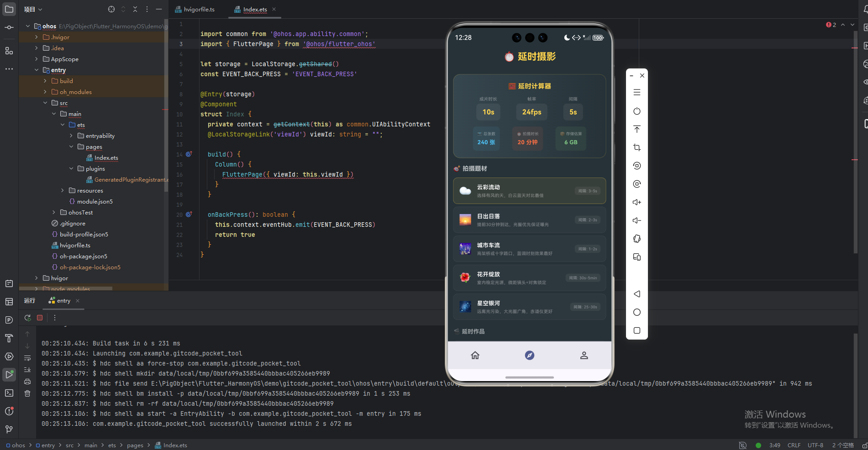Screen dimensions: 868x450
Task: Open the Terminal tool window
Action: coord(9,393)
